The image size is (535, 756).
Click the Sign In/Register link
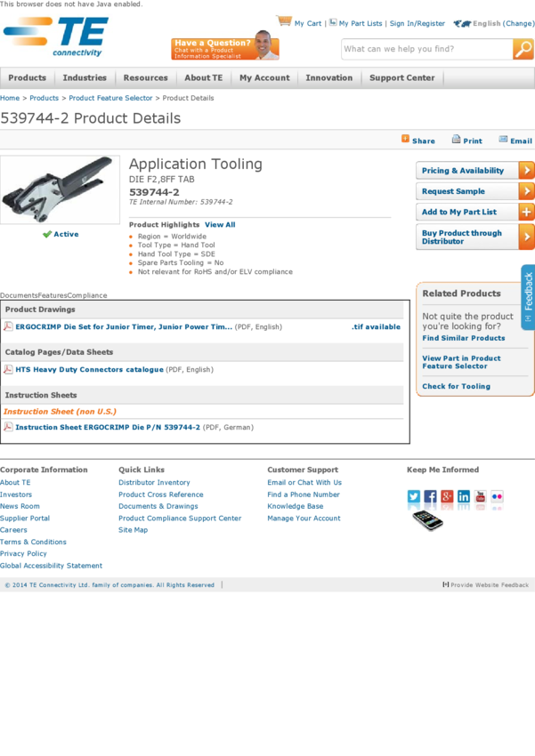417,23
